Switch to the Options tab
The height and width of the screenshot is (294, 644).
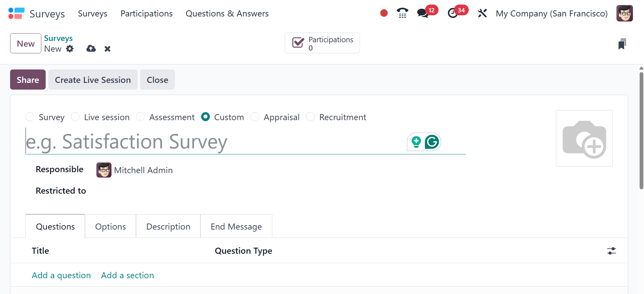[110, 227]
